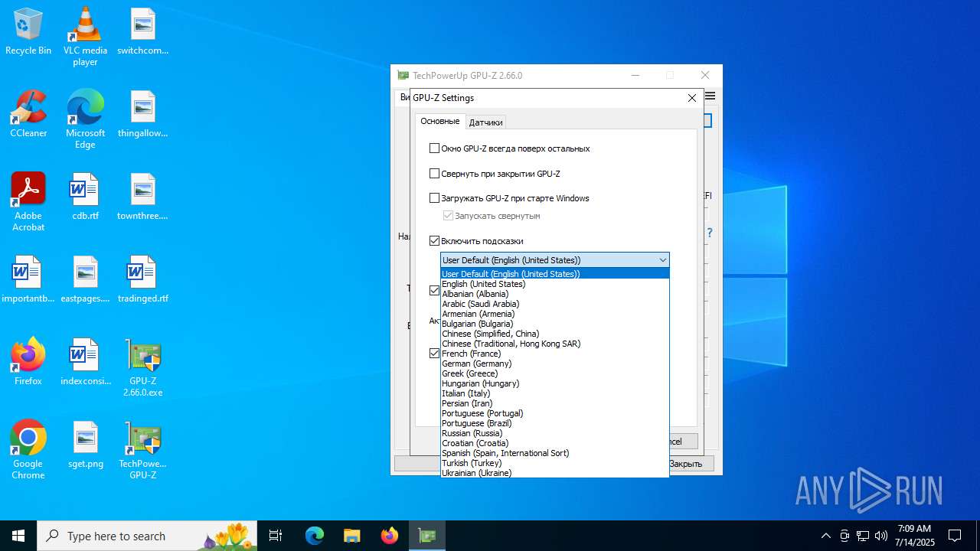980x551 pixels.
Task: Launch VLC media player shortcut
Action: tap(85, 37)
